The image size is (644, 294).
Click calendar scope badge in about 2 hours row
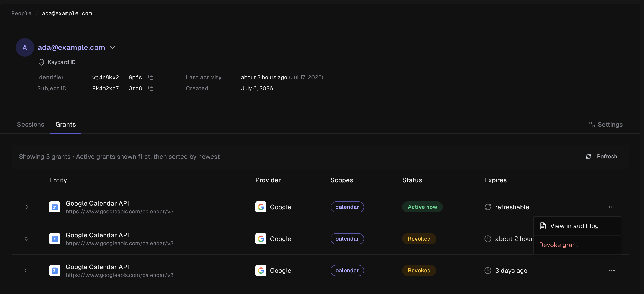(x=347, y=239)
